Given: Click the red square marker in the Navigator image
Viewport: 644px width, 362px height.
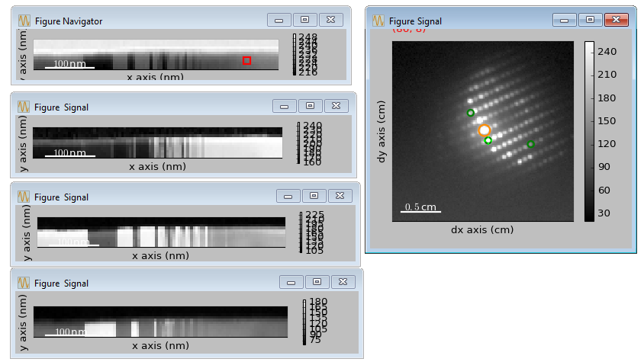Looking at the screenshot, I should [246, 61].
